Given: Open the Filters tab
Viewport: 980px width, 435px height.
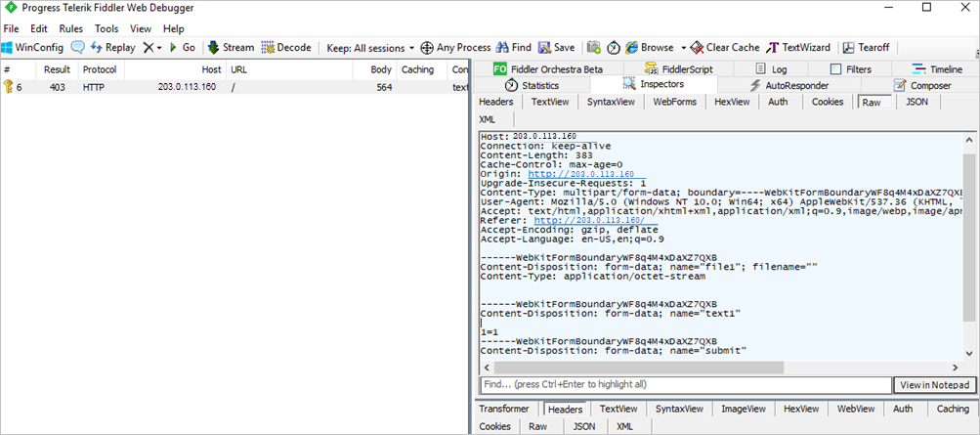Looking at the screenshot, I should point(850,69).
